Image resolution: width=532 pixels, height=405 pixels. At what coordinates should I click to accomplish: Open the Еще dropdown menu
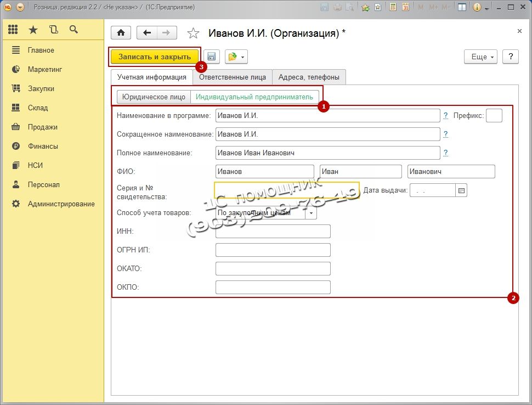coord(480,57)
